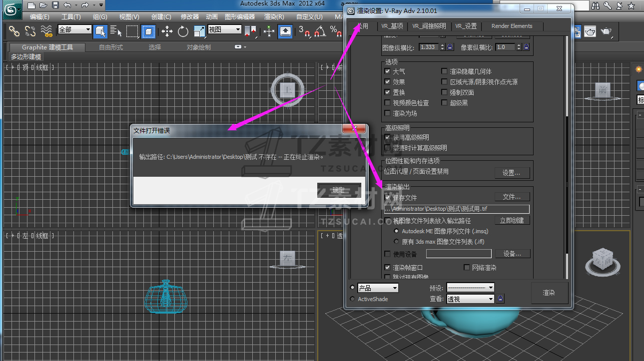The height and width of the screenshot is (361, 644).
Task: Click the render output file path field
Action: [457, 209]
